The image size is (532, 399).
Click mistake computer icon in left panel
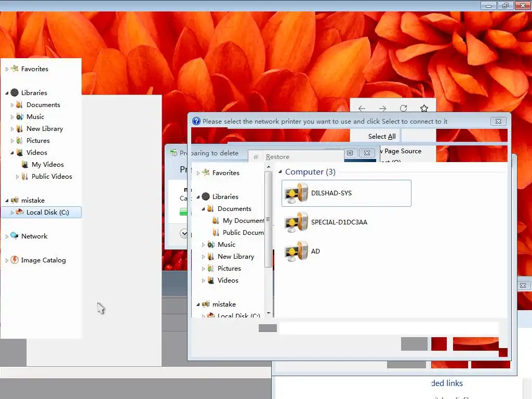[15, 200]
